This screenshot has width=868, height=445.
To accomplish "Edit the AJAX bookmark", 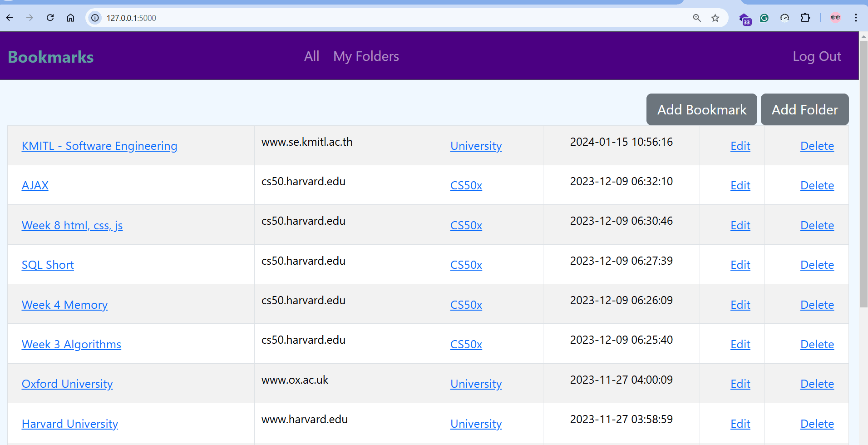I will click(740, 185).
